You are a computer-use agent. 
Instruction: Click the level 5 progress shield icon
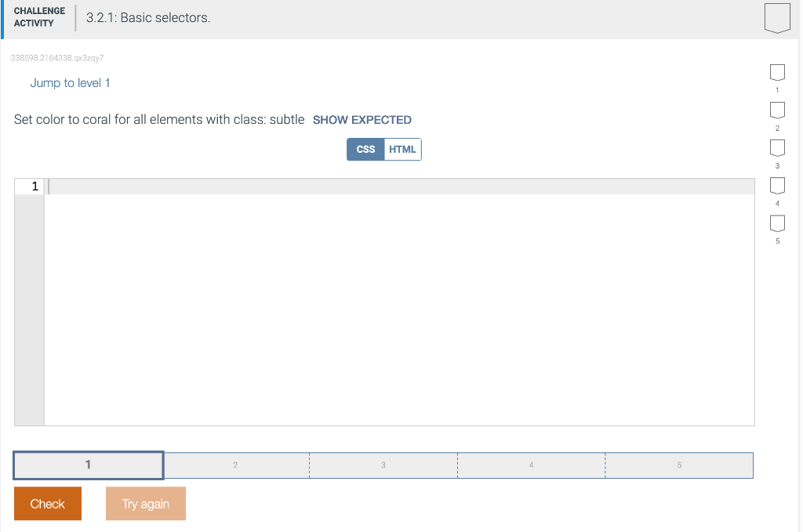[777, 224]
